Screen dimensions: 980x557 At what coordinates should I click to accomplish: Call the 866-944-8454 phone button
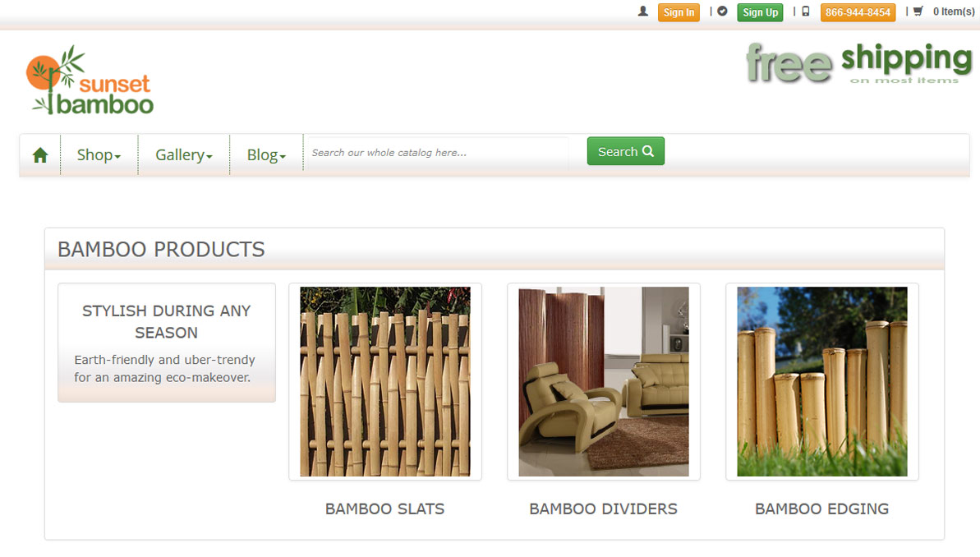coord(858,12)
